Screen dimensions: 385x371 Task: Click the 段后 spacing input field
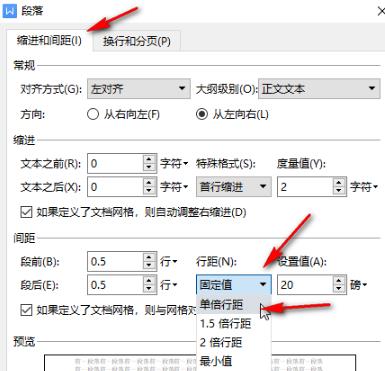(115, 285)
